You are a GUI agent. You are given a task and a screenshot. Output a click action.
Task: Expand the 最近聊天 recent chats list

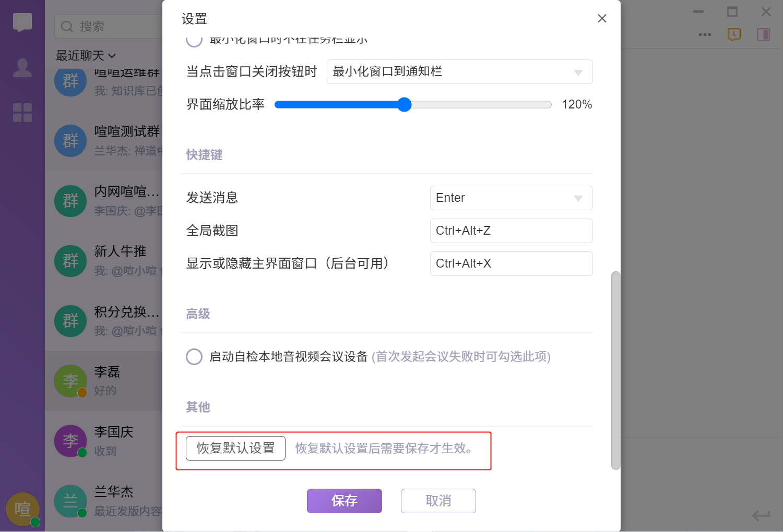point(86,56)
